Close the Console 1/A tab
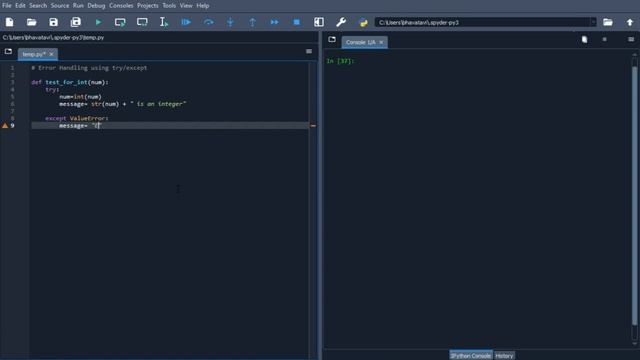The image size is (640, 360). 381,42
